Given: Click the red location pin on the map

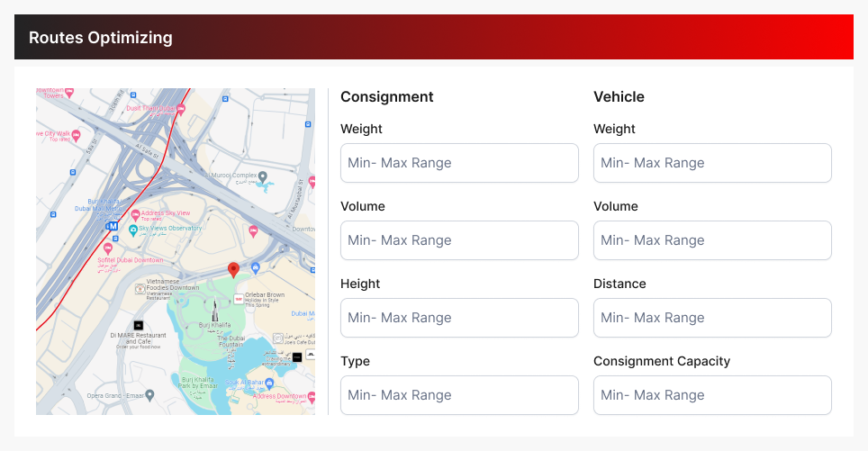Looking at the screenshot, I should pos(233,269).
